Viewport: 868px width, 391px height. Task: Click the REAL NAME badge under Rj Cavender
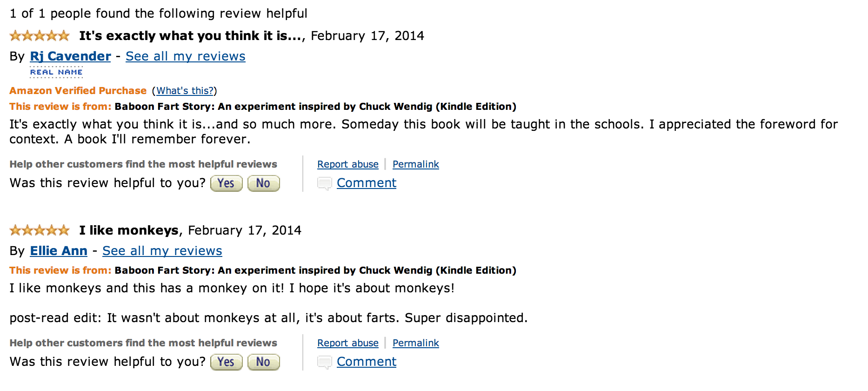pos(56,72)
